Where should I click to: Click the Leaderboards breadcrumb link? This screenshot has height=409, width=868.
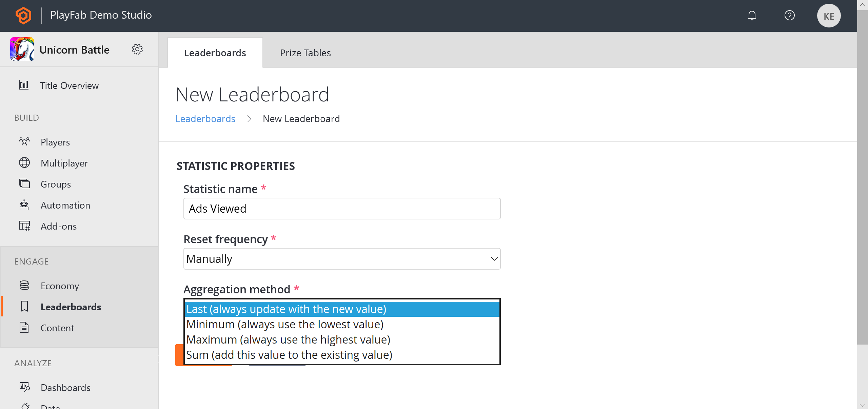(x=205, y=118)
